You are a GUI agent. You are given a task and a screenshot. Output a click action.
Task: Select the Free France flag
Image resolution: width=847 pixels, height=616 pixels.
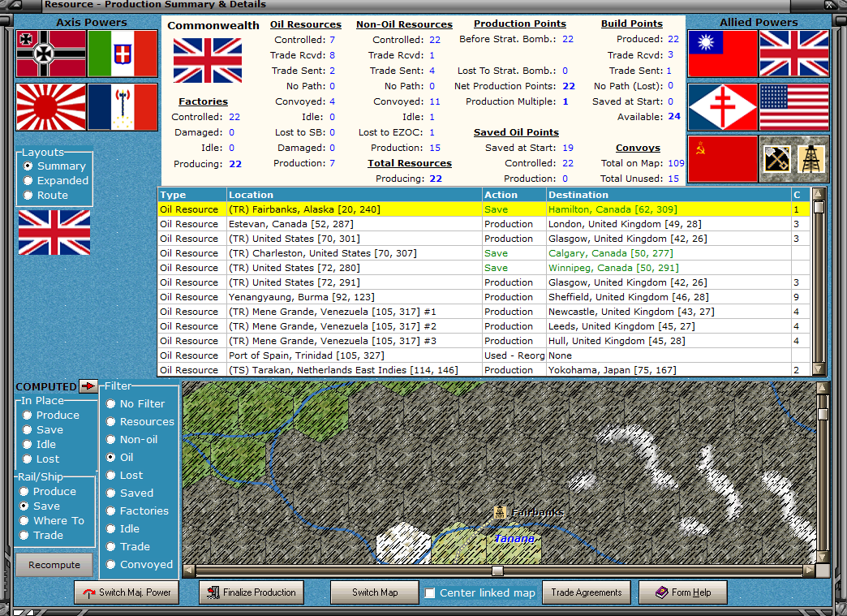[x=723, y=107]
